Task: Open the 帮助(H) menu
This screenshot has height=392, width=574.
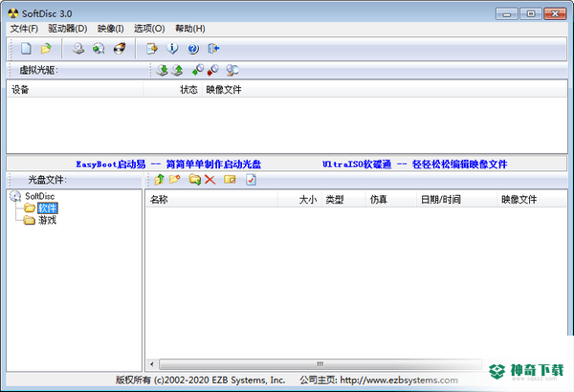Action: [x=190, y=29]
